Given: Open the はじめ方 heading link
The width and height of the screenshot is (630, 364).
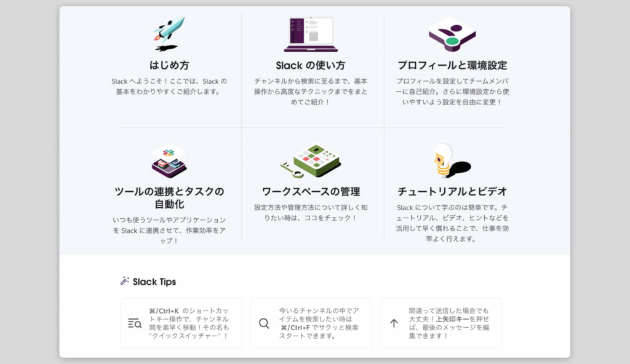Looking at the screenshot, I should [x=169, y=65].
